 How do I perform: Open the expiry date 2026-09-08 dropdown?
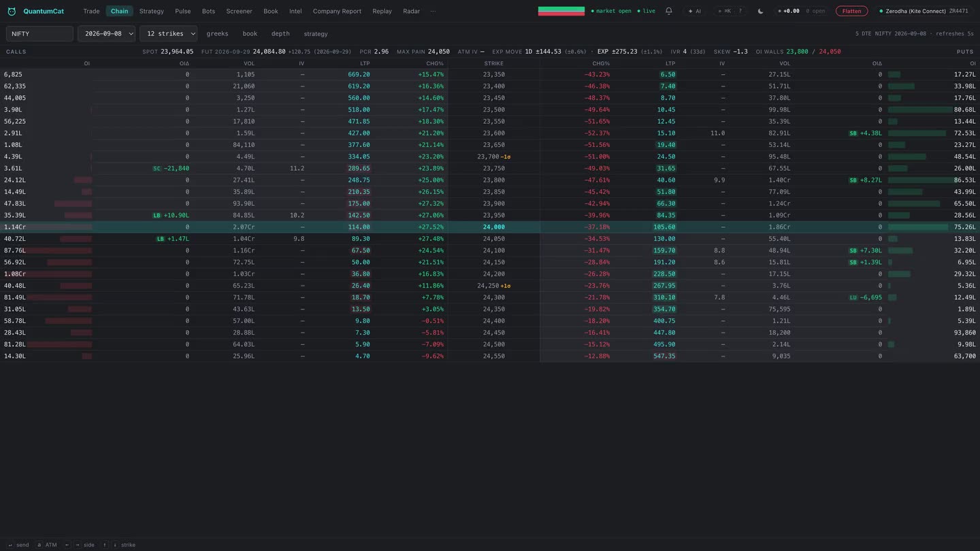pos(107,33)
